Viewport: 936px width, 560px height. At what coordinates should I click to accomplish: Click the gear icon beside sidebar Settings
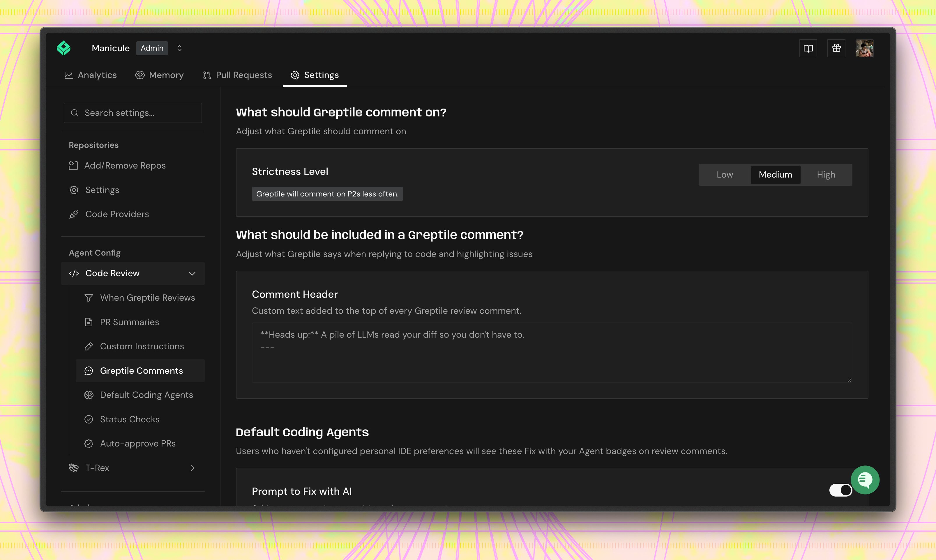(74, 190)
